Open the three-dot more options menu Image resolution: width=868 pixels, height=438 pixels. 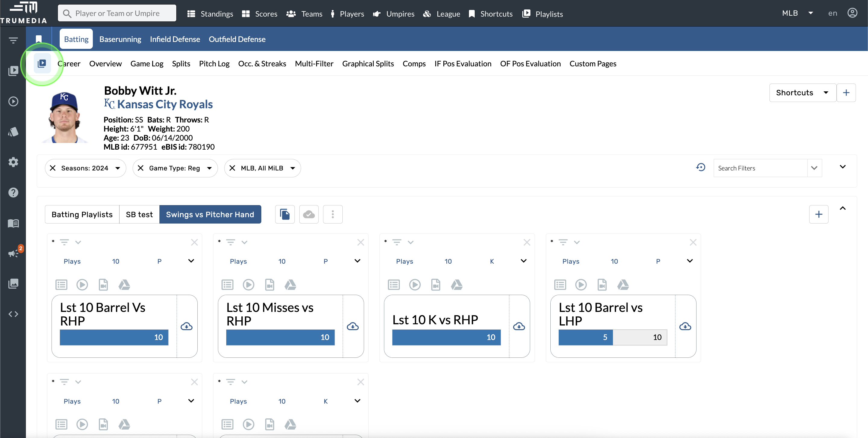pos(332,214)
